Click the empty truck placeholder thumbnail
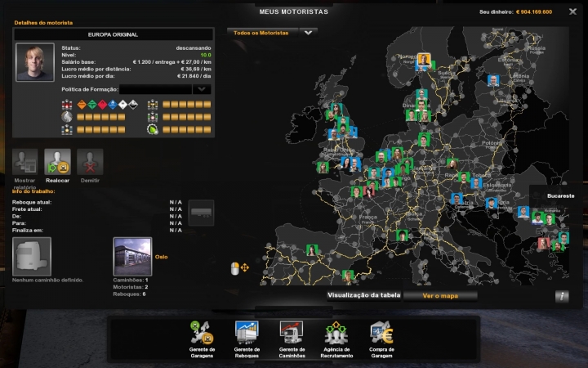 (x=32, y=257)
